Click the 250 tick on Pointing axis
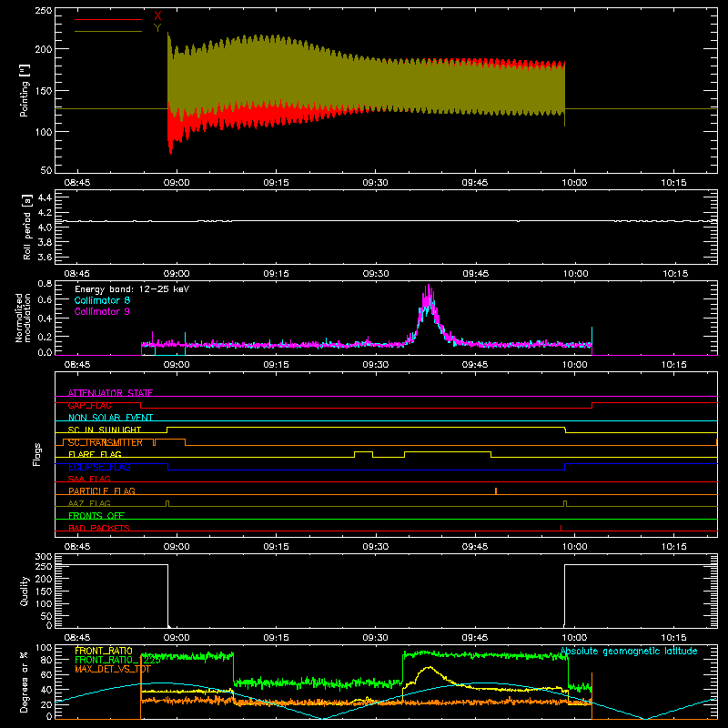The height and width of the screenshot is (728, 728). [44, 11]
